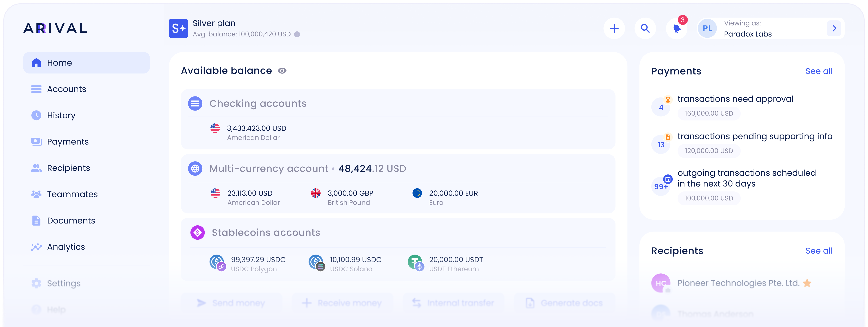Click the Stablecoins accounts dollar icon
The width and height of the screenshot is (868, 327).
pyautogui.click(x=197, y=232)
